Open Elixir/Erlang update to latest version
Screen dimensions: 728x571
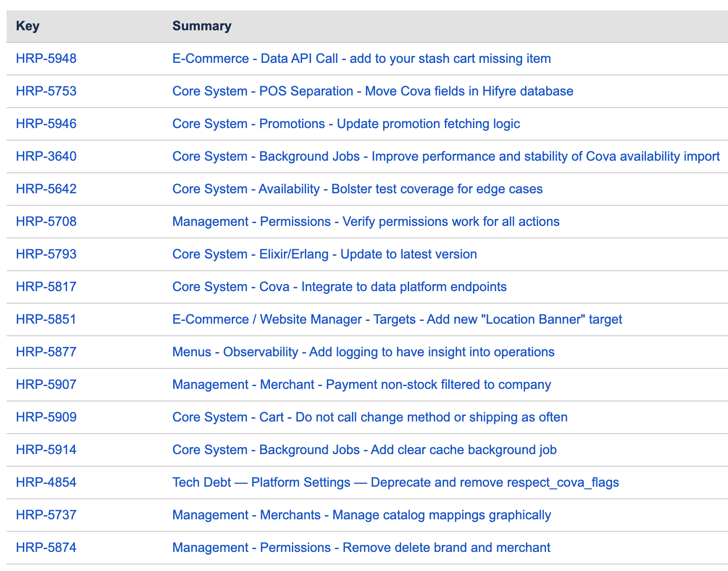324,254
